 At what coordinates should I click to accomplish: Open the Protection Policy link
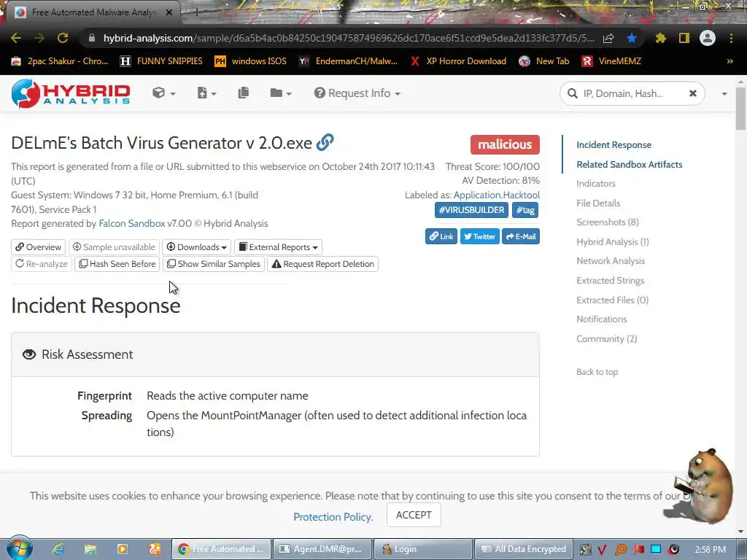[x=333, y=517]
